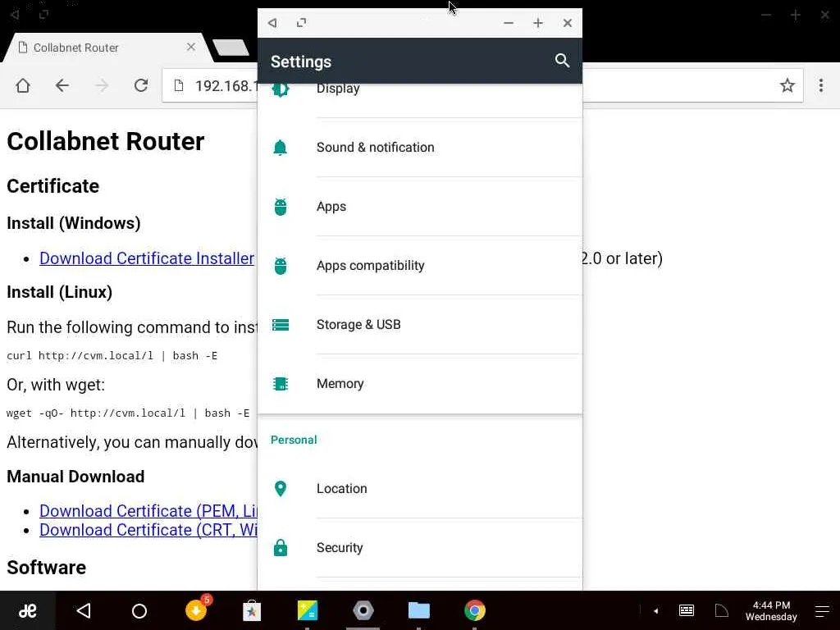Open the Play Store shopping bag app

tap(252, 610)
